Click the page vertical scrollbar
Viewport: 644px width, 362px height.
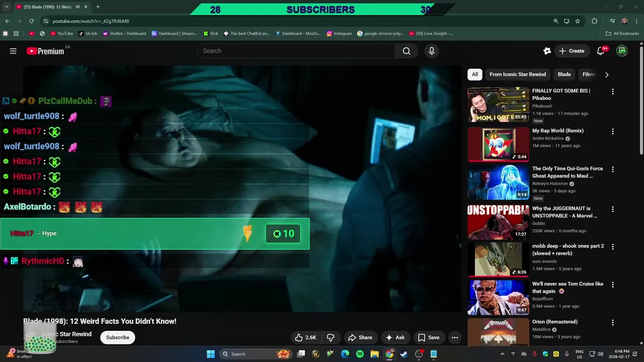(641, 101)
